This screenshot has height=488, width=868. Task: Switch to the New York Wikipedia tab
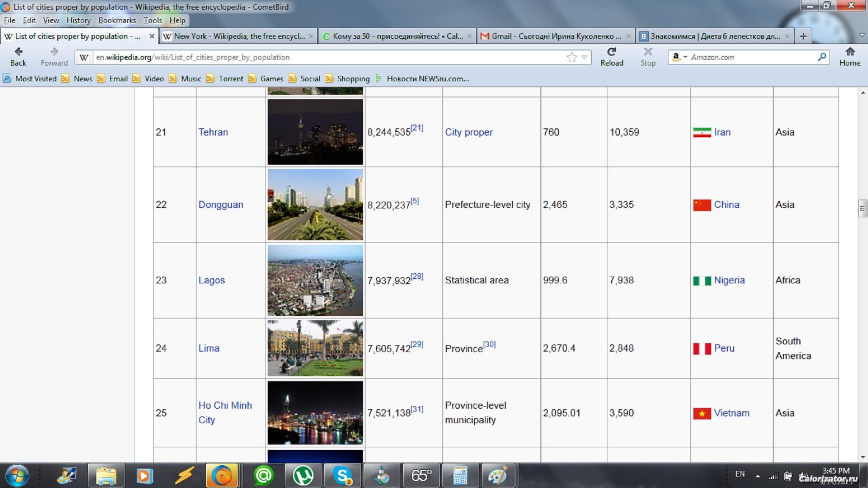coord(239,36)
